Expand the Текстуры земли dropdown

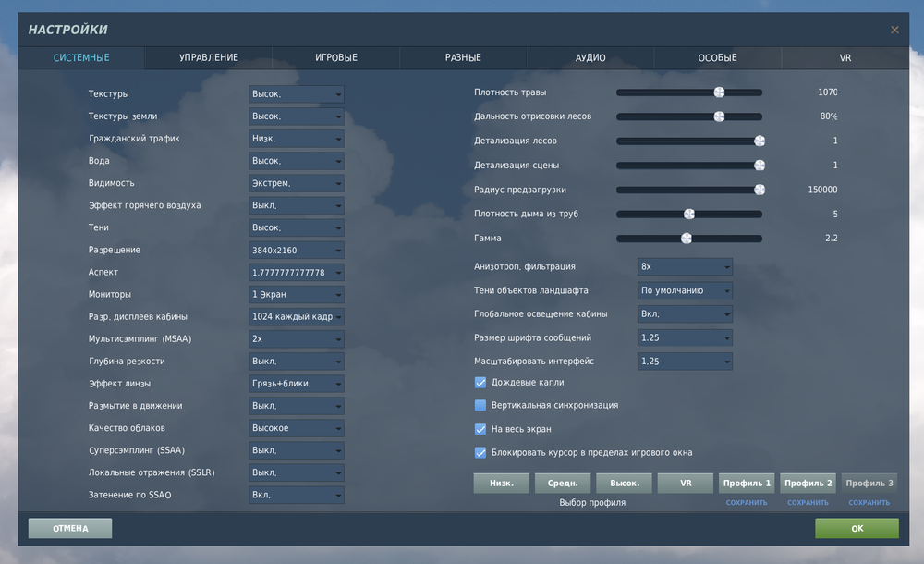click(x=297, y=116)
